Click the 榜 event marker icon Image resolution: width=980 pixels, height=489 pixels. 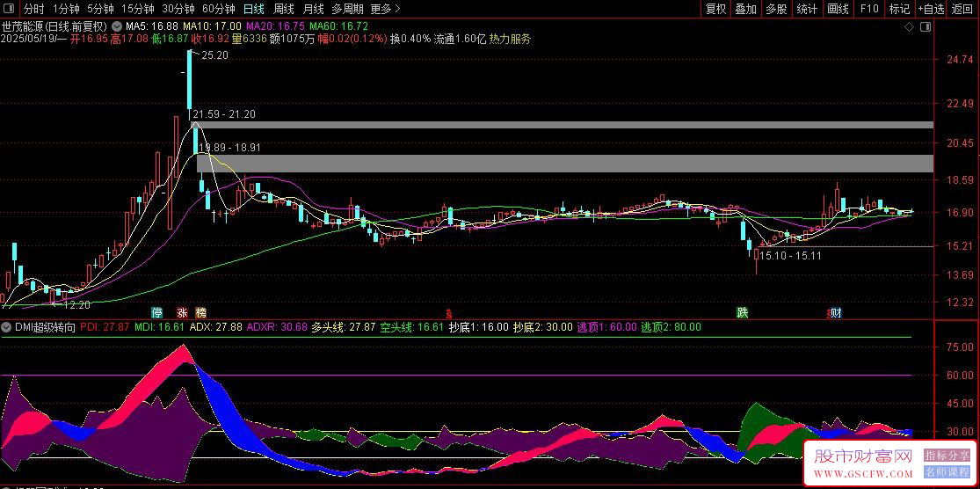[200, 312]
